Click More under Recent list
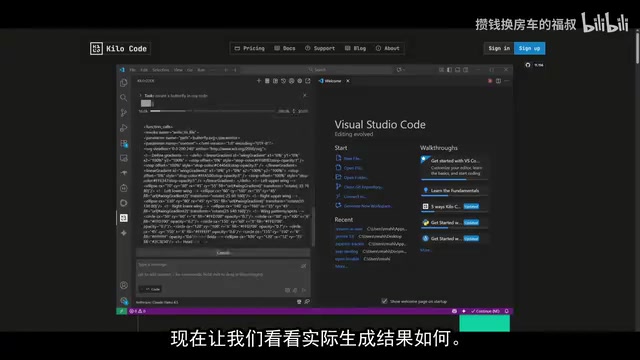Screen dimensions: 640x360 tap(341, 267)
